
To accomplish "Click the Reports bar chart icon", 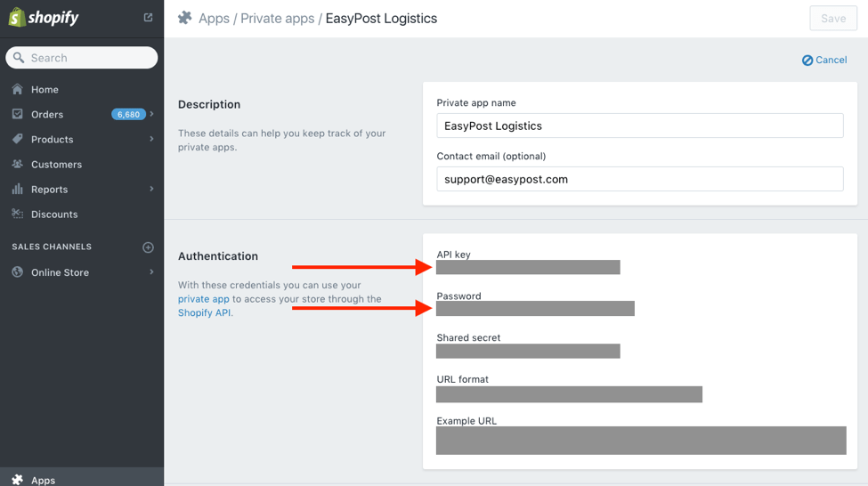I will (x=18, y=189).
